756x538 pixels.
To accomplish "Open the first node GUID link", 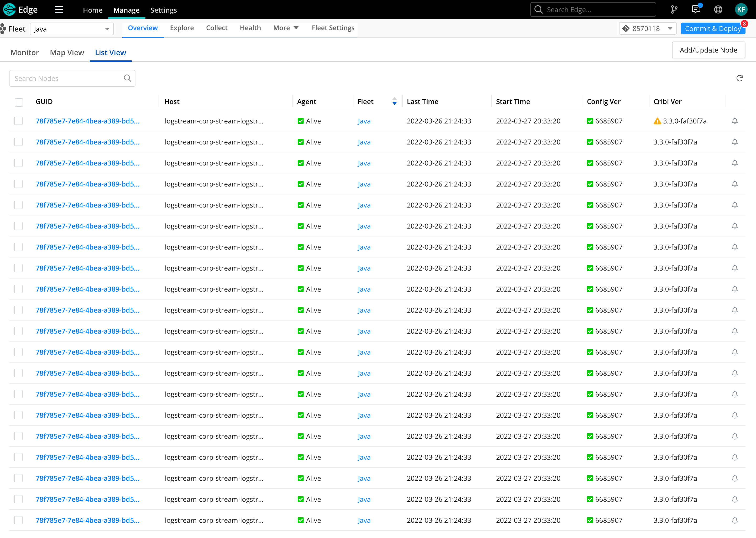I will [87, 121].
